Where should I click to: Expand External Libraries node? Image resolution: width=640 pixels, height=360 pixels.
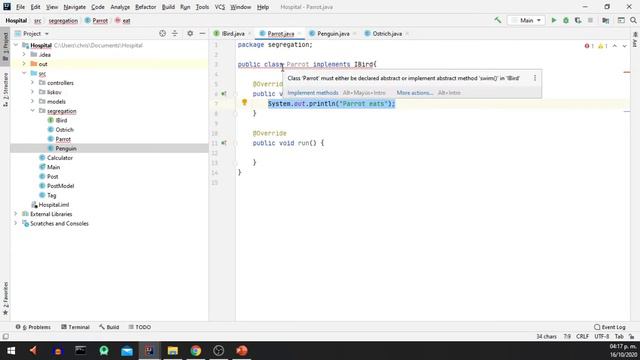(16, 214)
